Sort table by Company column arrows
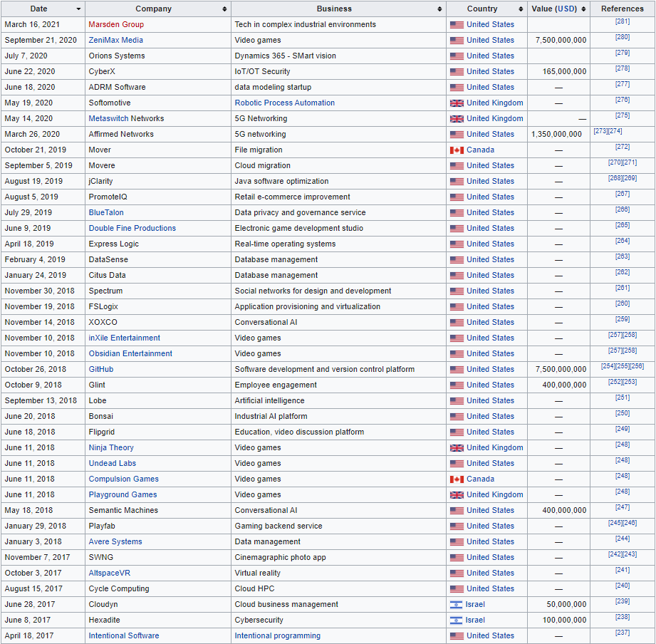Viewport: 656px width, 644px height. (224, 9)
